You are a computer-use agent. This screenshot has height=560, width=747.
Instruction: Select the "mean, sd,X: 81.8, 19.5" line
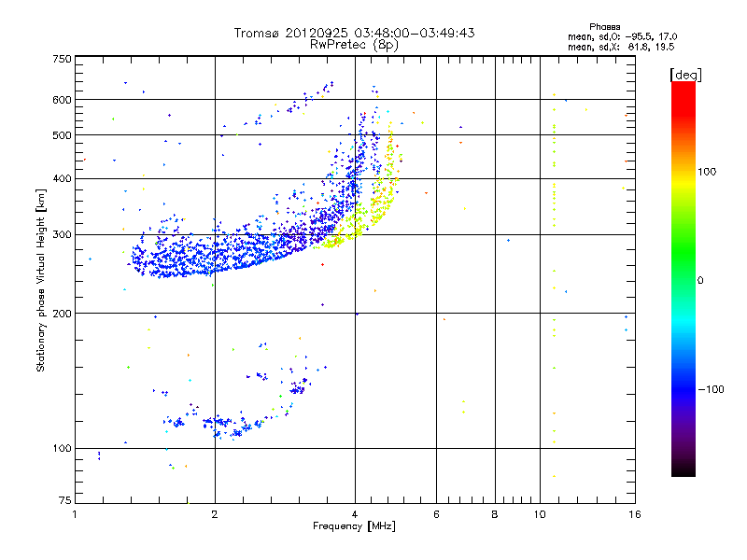621,47
